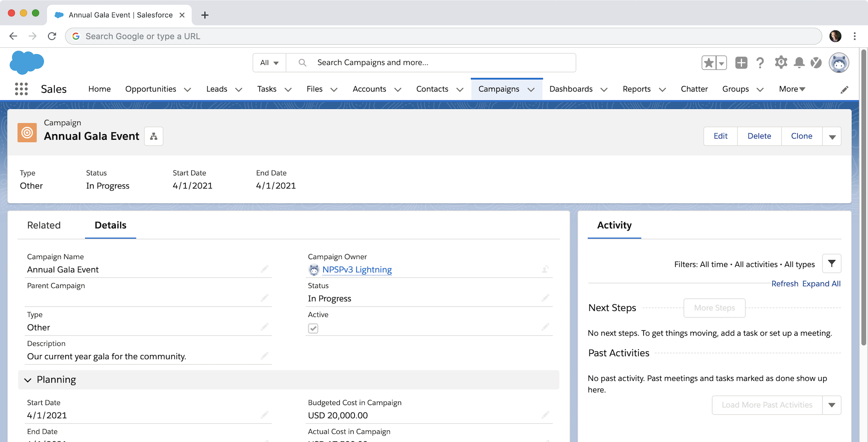Change Campaign Owner icon
The image size is (868, 442).
point(545,269)
